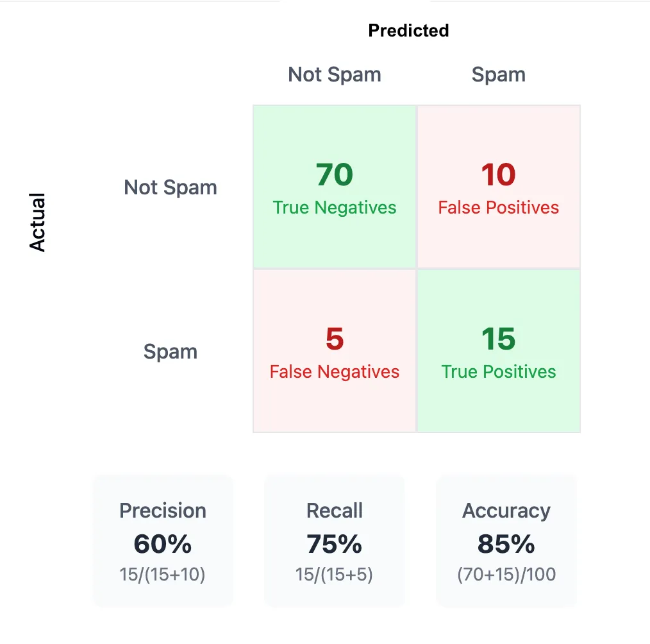Click the Spam row label
Image resolution: width=650 pixels, height=644 pixels.
(x=171, y=352)
